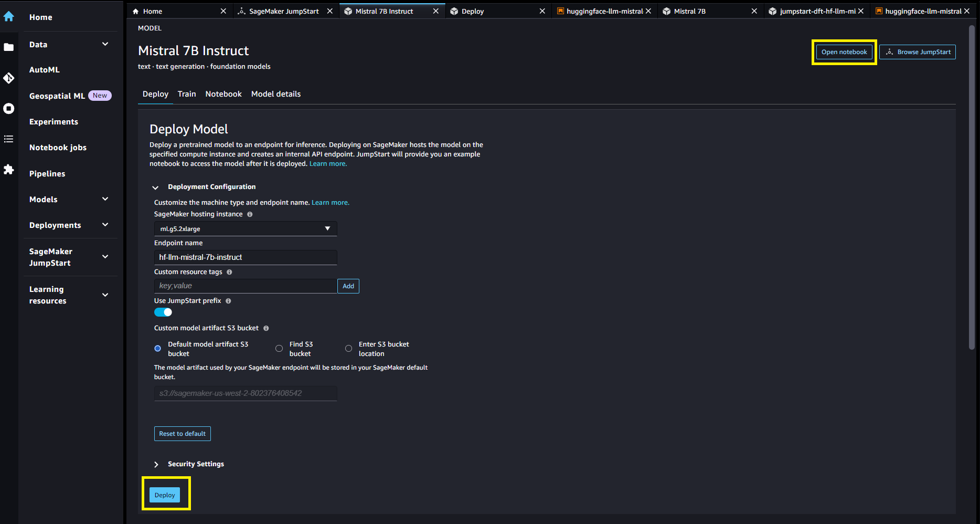Expand the SageMaker JumpStart sidebar section
Image resolution: width=980 pixels, height=524 pixels.
tap(105, 257)
